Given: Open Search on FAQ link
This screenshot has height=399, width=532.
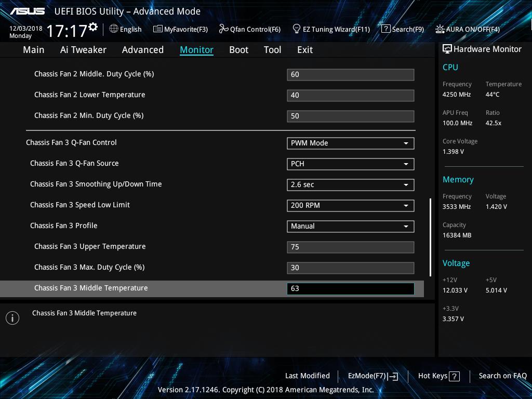Looking at the screenshot, I should tap(502, 376).
